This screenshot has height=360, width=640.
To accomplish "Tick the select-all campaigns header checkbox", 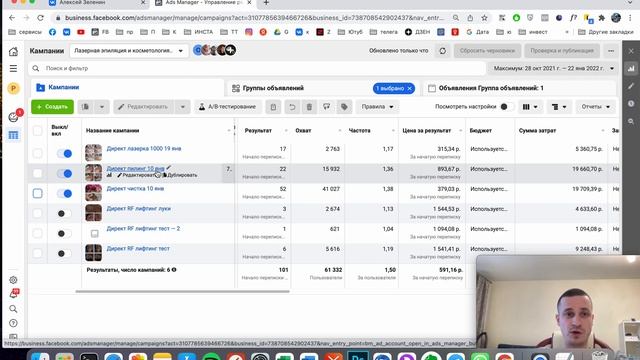I will click(38, 131).
